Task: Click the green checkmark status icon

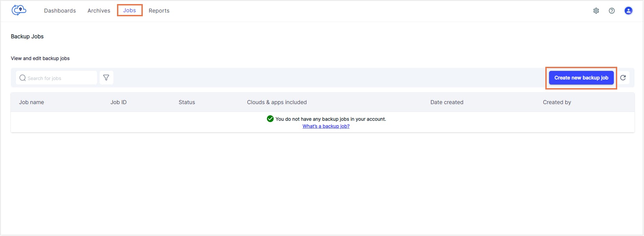Action: [270, 119]
